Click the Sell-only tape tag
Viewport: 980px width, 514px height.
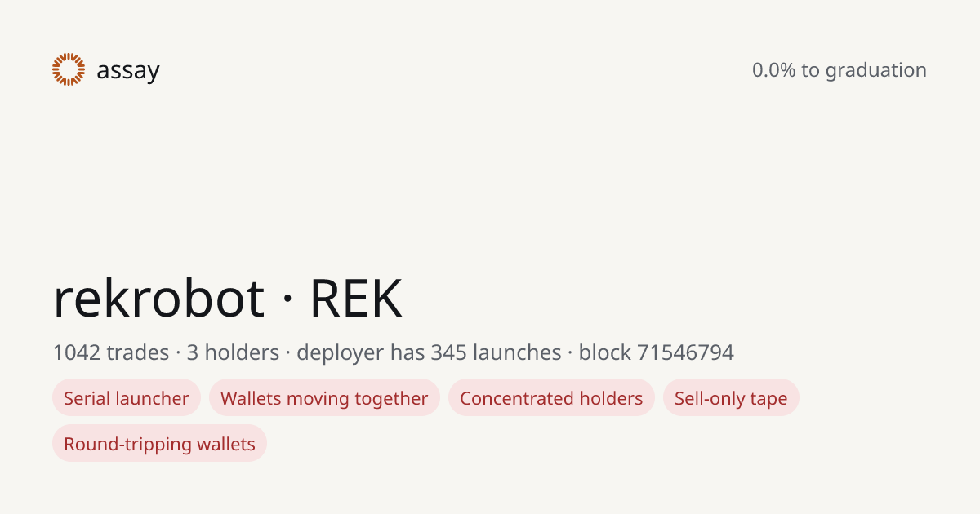[731, 398]
